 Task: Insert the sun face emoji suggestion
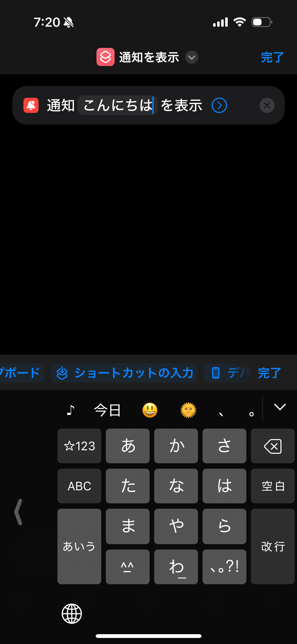coord(188,410)
